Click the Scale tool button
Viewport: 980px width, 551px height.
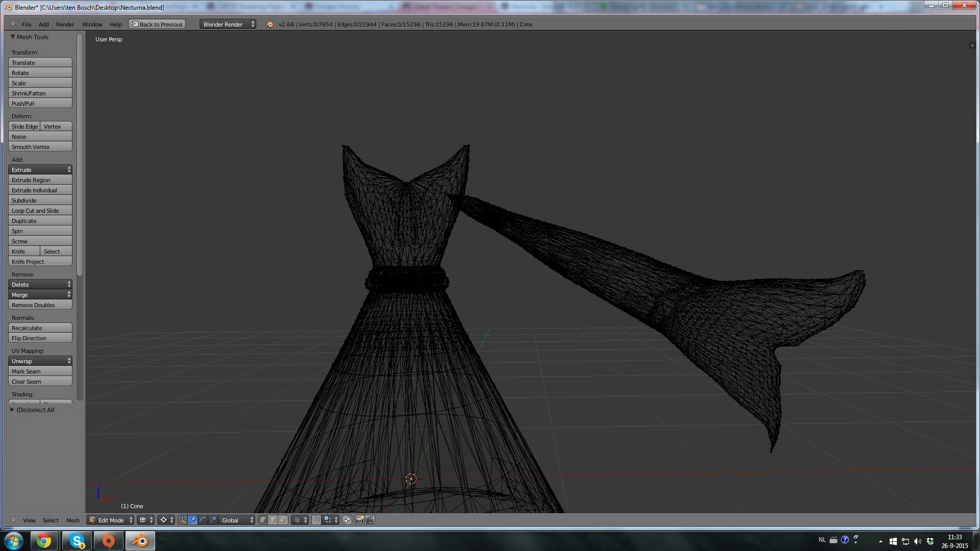(40, 83)
